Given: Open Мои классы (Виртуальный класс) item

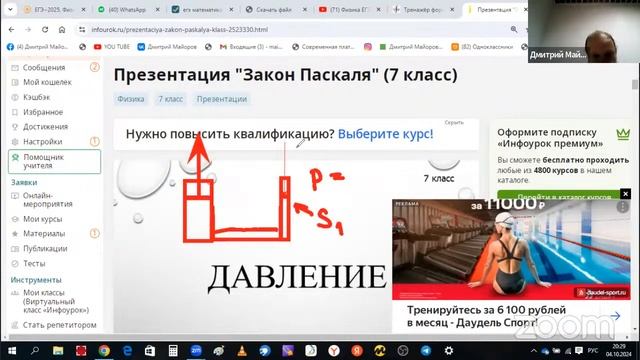Looking at the screenshot, I should (56, 301).
